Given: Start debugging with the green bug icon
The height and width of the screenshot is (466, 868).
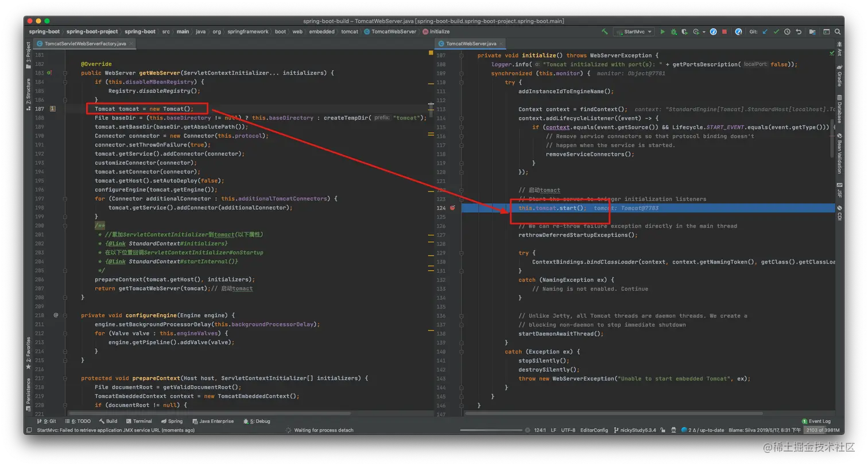Looking at the screenshot, I should (673, 32).
